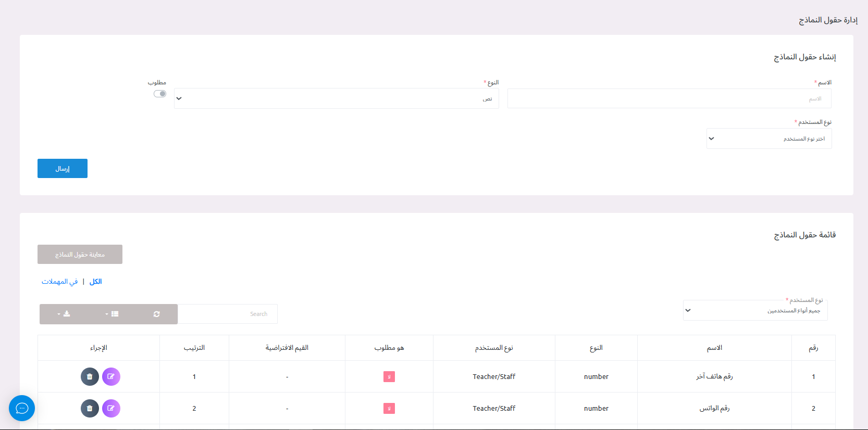
Task: Edit row 2 with purple pencil icon
Action: pyautogui.click(x=111, y=408)
